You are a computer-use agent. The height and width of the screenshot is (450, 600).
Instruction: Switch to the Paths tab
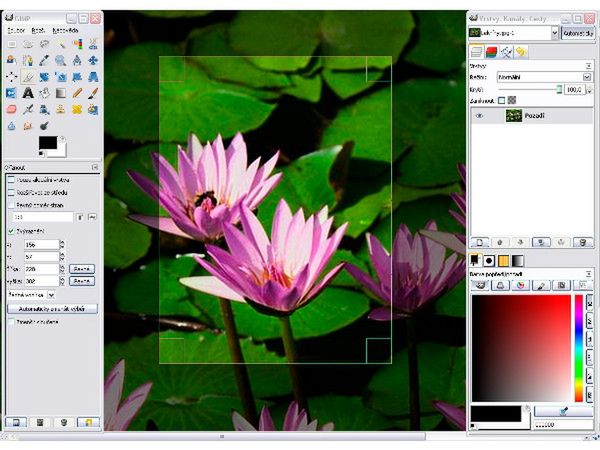coord(506,52)
